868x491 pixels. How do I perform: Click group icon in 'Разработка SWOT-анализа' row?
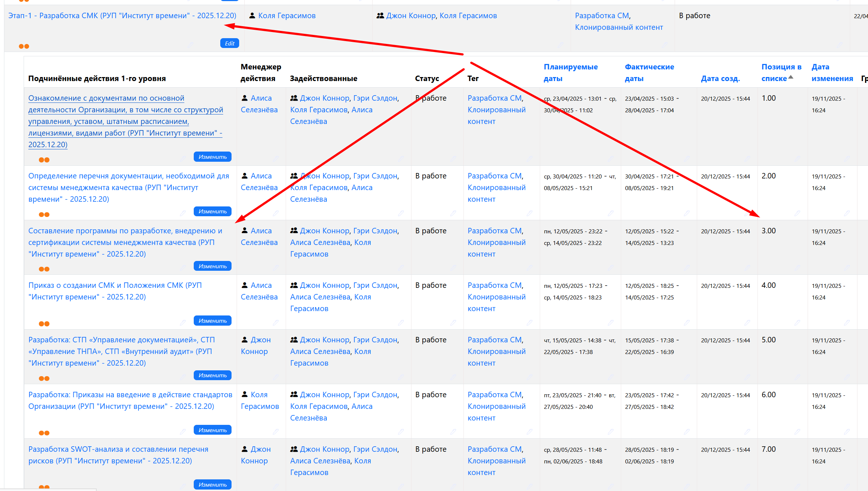point(294,449)
